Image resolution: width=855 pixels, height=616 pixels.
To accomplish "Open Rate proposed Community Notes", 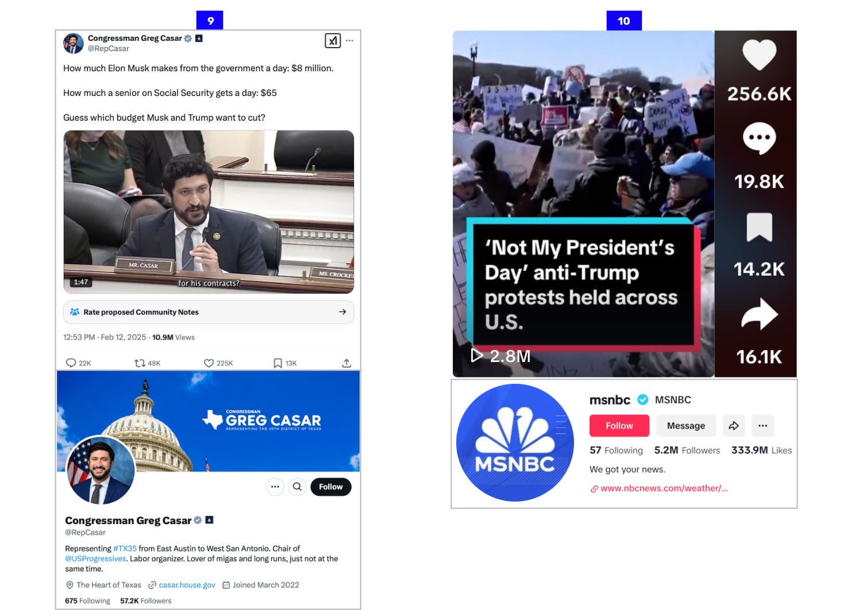I will [x=209, y=312].
